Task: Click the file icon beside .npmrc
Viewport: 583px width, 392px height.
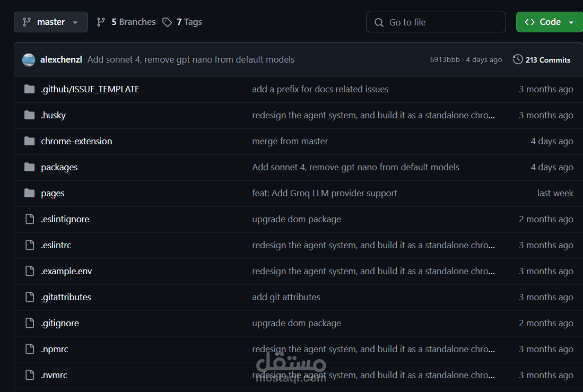Action: coord(30,349)
